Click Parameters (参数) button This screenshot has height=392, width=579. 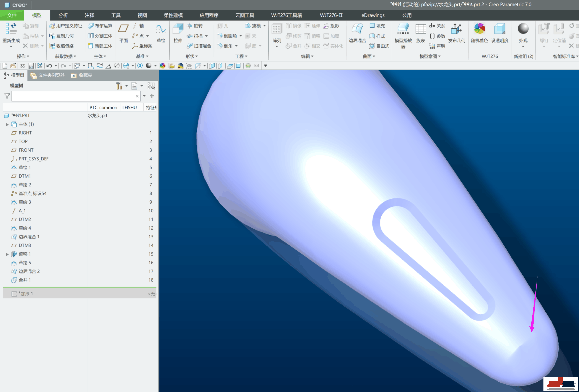(438, 36)
